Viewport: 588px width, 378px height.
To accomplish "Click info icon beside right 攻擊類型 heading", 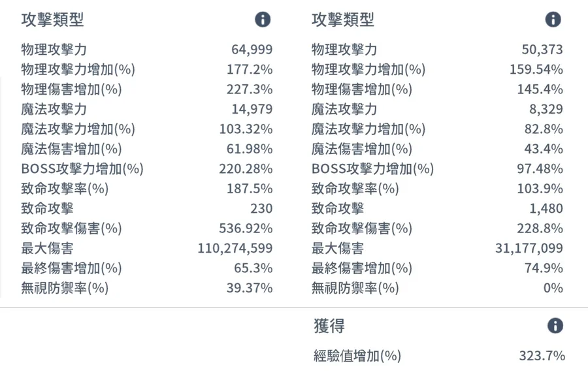I will click(x=553, y=20).
